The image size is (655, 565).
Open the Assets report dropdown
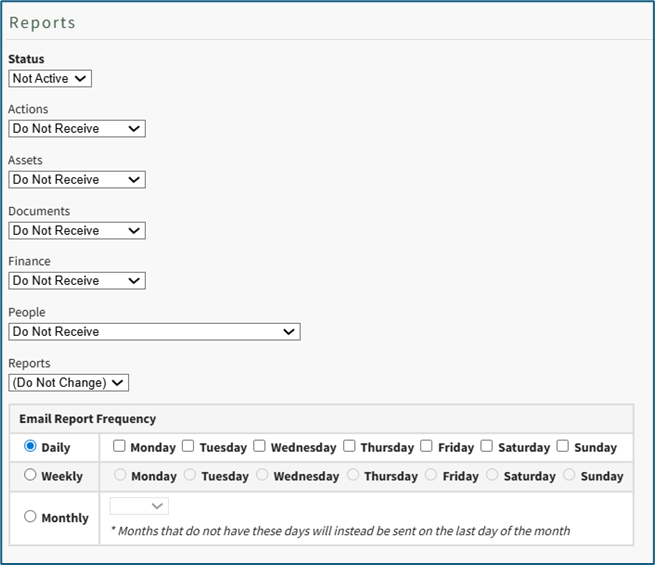click(77, 180)
